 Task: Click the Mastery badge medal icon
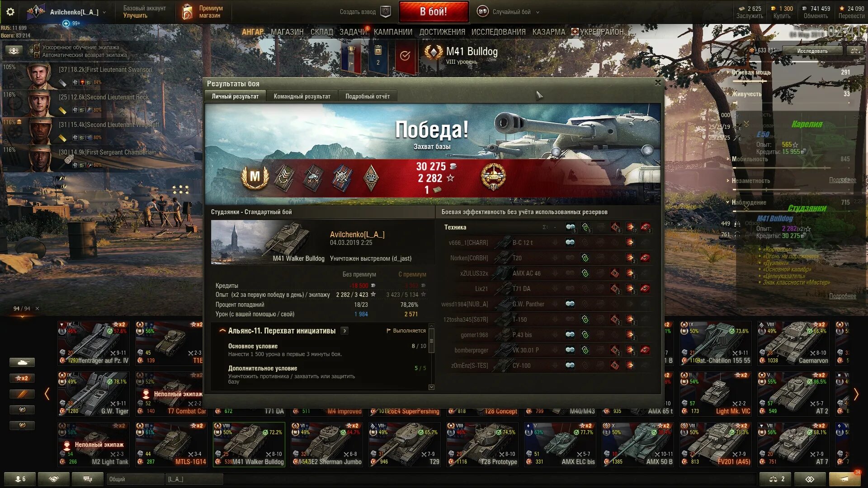255,177
